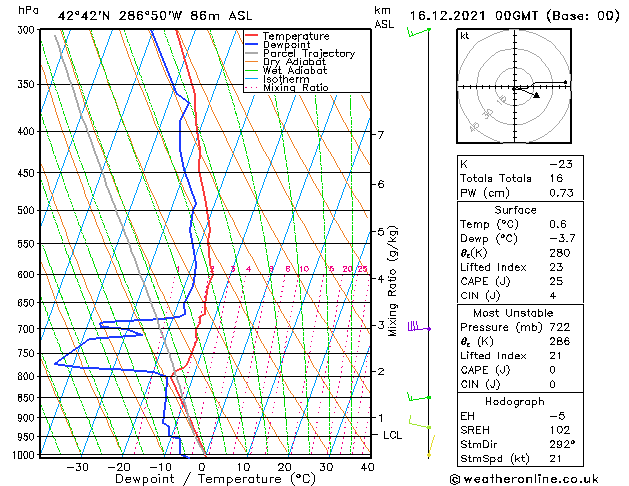Click the surface Lifted Index value '23'

[x=556, y=267]
